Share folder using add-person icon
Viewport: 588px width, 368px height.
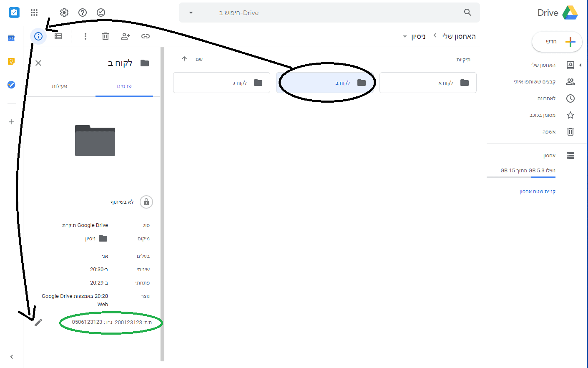[126, 36]
